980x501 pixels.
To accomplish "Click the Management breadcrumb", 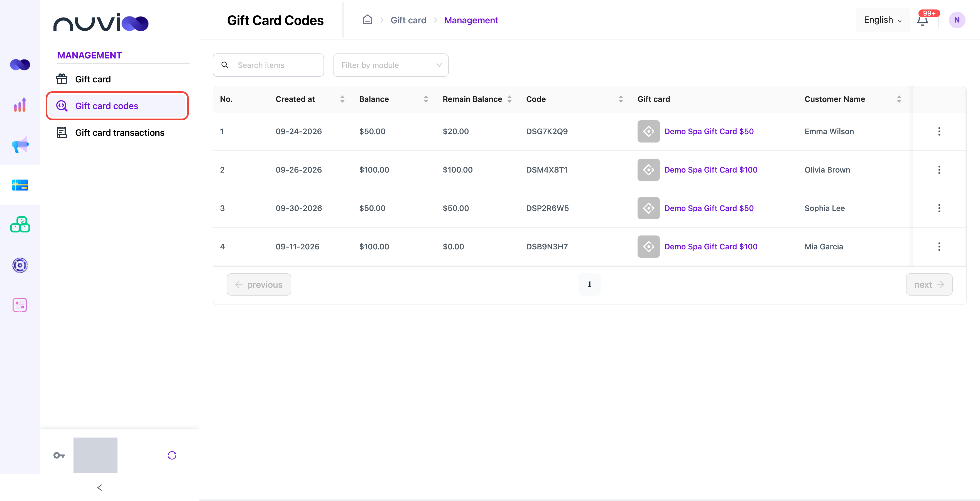I will (x=471, y=20).
